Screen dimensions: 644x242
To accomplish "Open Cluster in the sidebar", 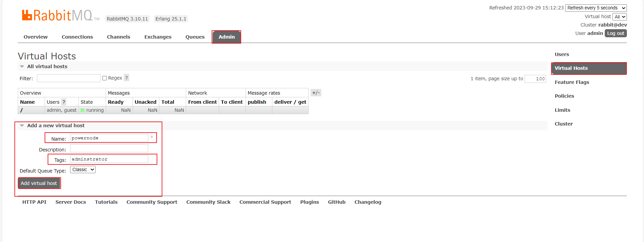I will [x=564, y=124].
